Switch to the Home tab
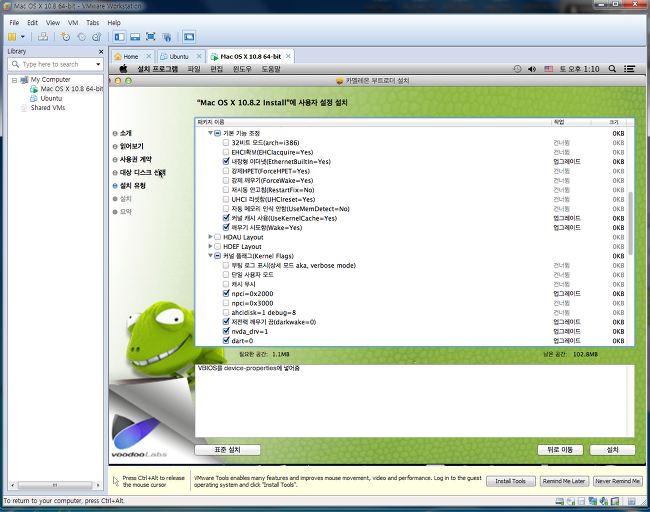Screen dimensions: 650x512 [131, 56]
